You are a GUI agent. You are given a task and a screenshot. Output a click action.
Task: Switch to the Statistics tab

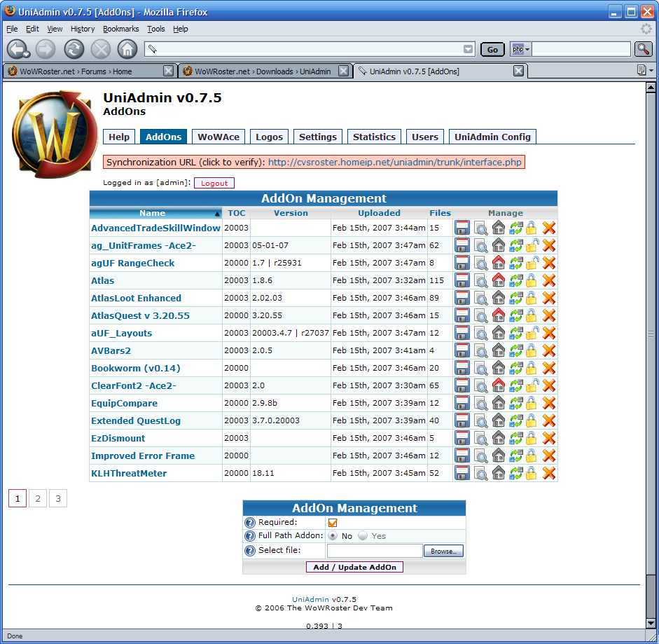click(x=374, y=137)
